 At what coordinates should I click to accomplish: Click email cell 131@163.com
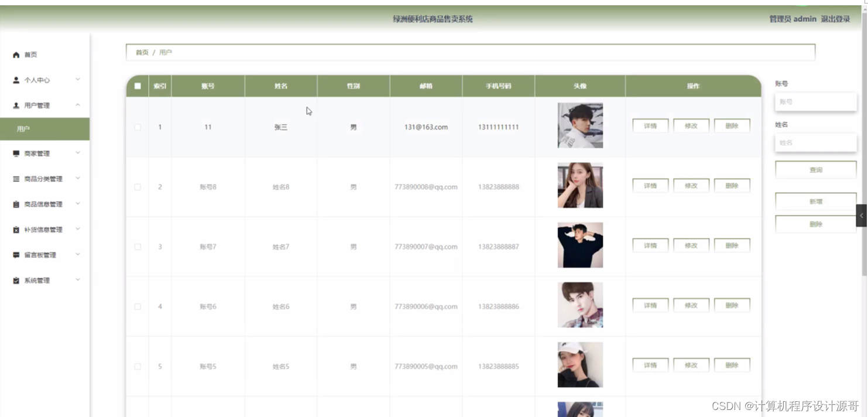[x=426, y=127]
